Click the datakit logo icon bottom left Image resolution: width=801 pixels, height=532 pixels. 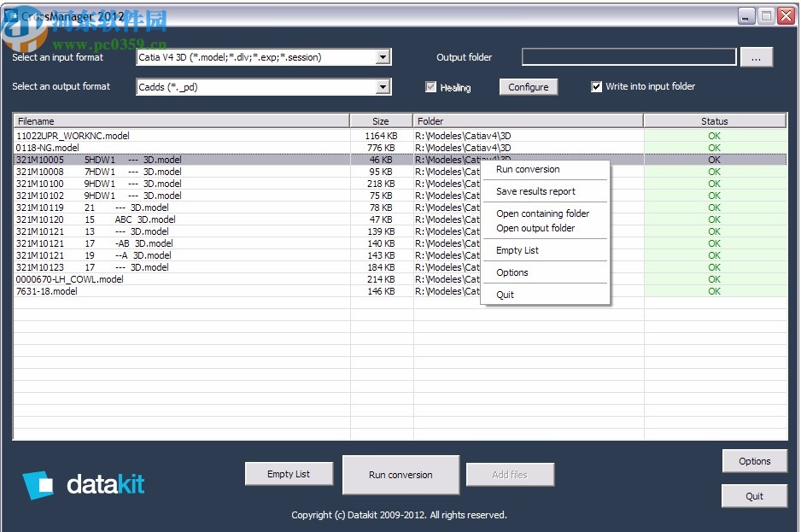click(x=38, y=484)
